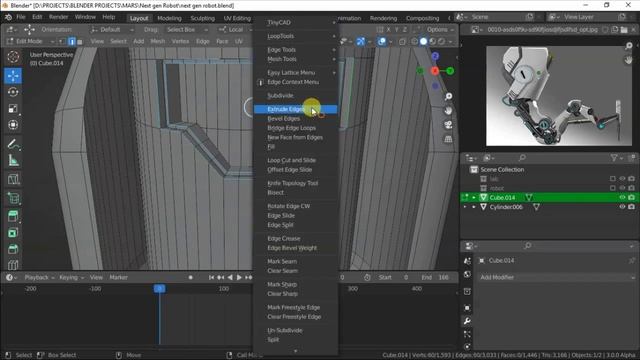Toggle render camera icon of Cylinder.006
The width and height of the screenshot is (640, 360).
click(631, 207)
